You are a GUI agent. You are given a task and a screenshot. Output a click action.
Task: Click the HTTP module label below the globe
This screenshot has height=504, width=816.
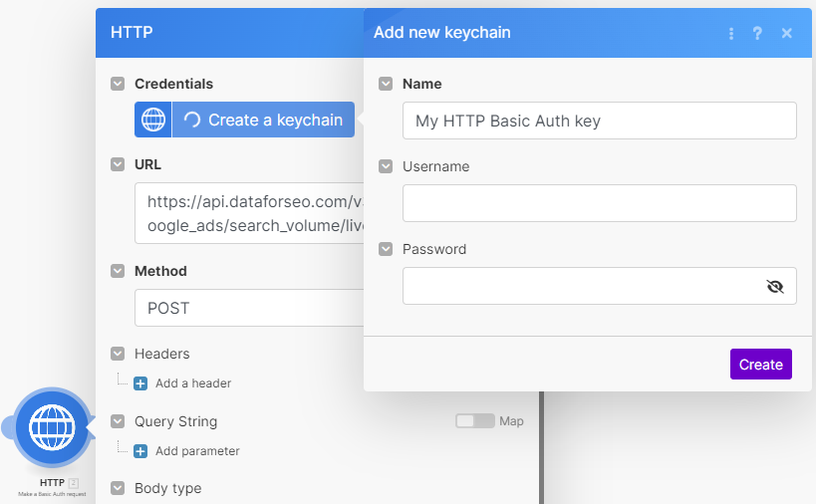(x=52, y=483)
